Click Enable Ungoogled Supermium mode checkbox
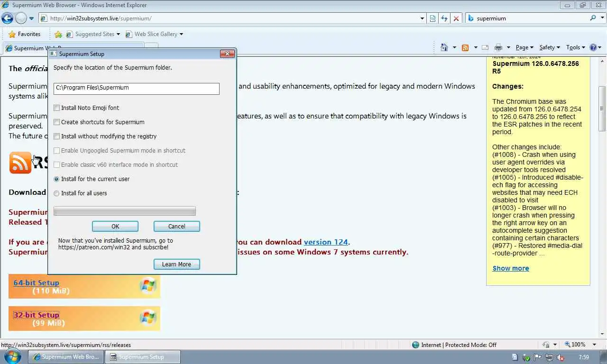The width and height of the screenshot is (607, 364). point(57,151)
